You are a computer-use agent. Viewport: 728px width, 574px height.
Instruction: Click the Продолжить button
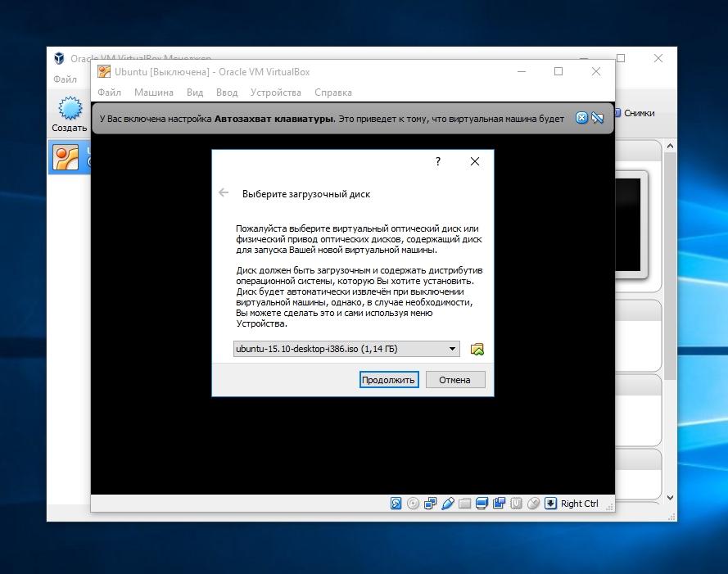(389, 379)
